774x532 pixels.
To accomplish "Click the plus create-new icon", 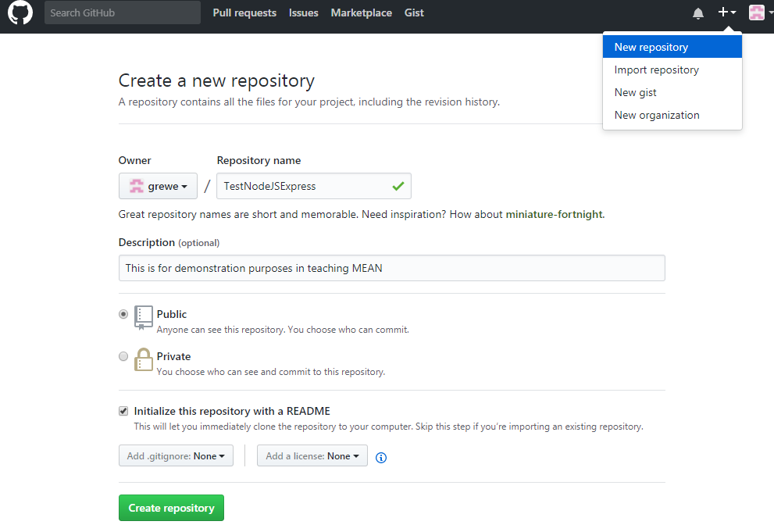I will pos(726,12).
